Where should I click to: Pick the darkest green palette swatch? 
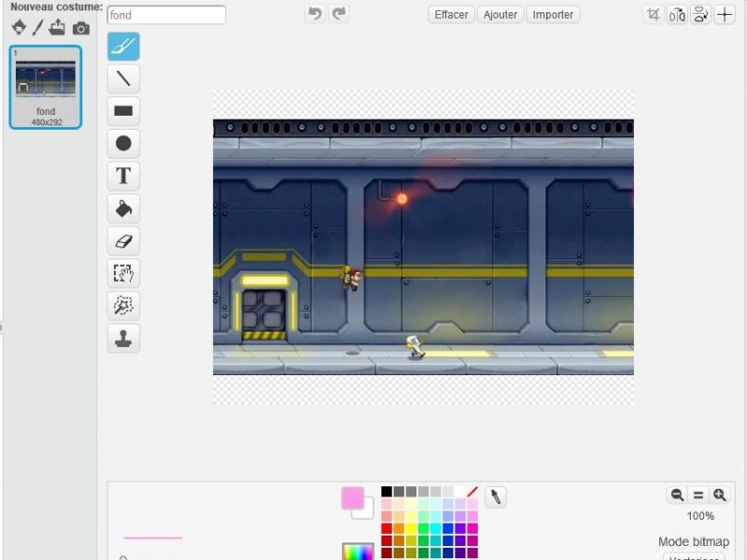(x=423, y=553)
